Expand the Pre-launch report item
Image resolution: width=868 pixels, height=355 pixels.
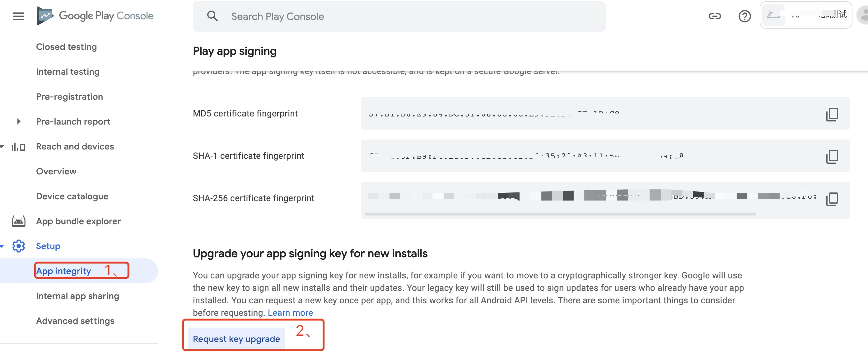click(19, 121)
